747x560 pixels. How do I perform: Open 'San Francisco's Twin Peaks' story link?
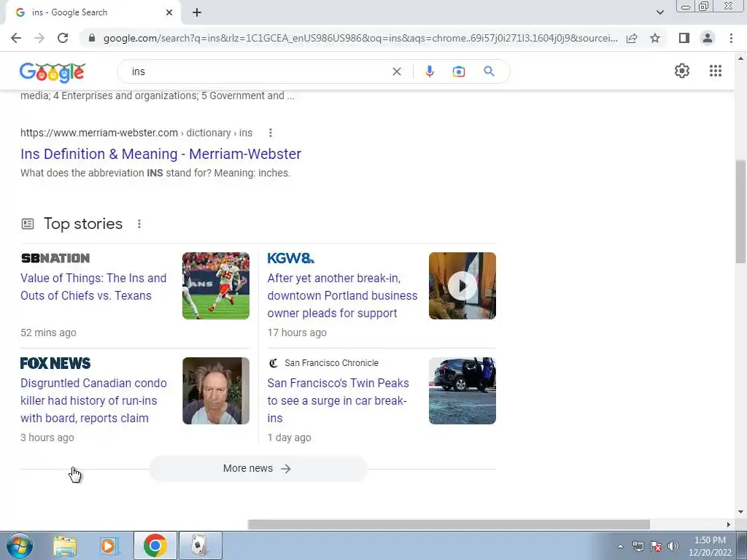click(x=338, y=400)
